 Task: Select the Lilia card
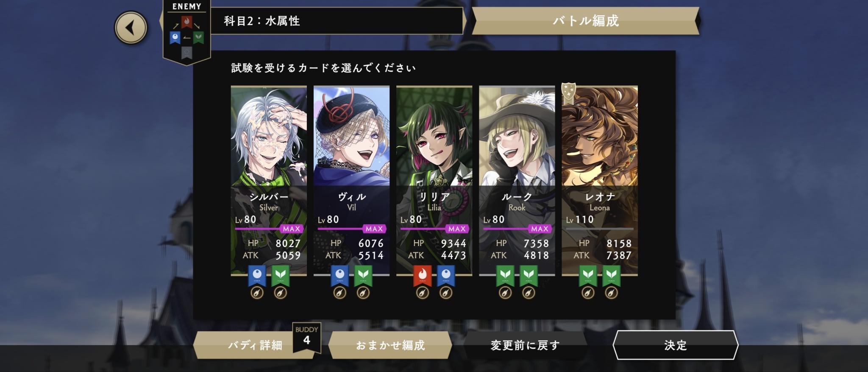[x=434, y=181]
